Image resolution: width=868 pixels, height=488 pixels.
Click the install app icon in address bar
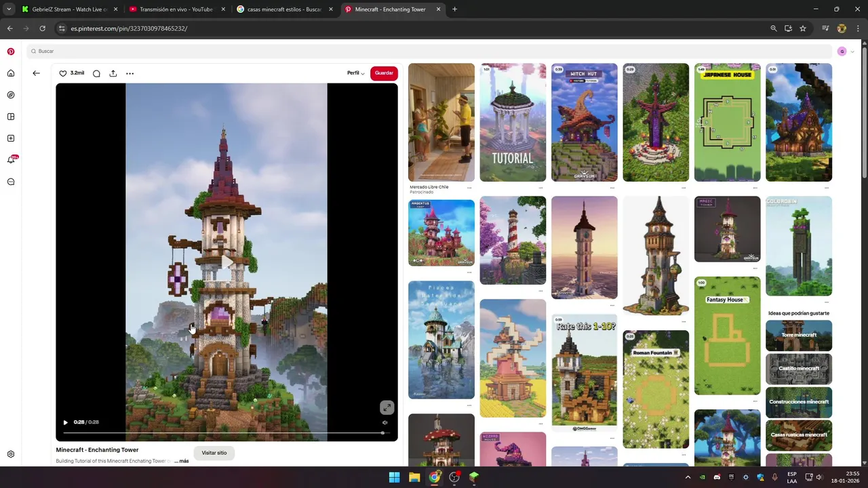tap(788, 28)
